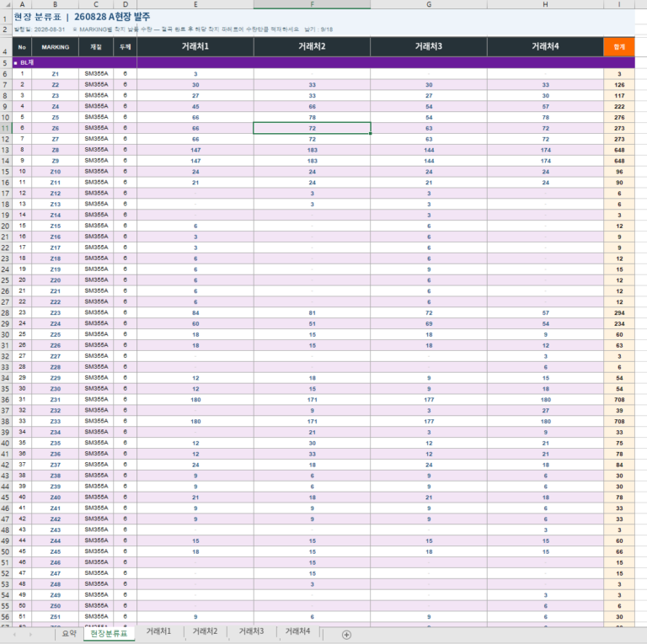
Task: Switch to the 거래처2 sheet tab
Action: tap(205, 631)
